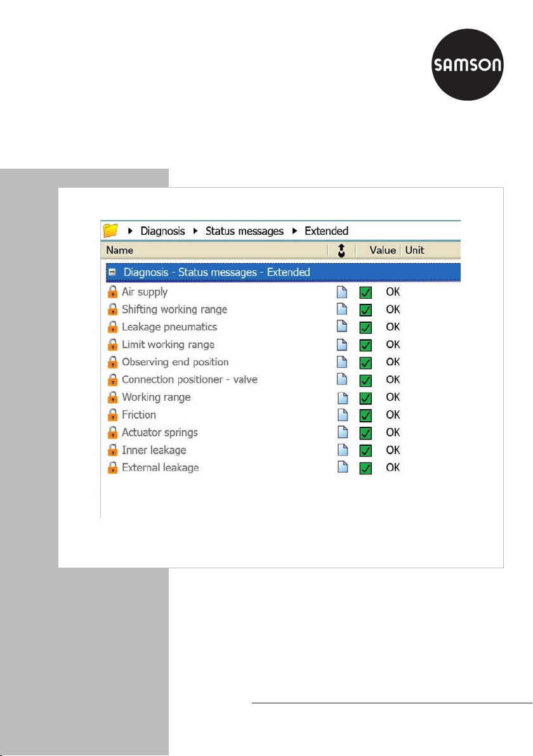The image size is (533, 756).
Task: Select the Observing end position label
Action: pyautogui.click(x=175, y=362)
